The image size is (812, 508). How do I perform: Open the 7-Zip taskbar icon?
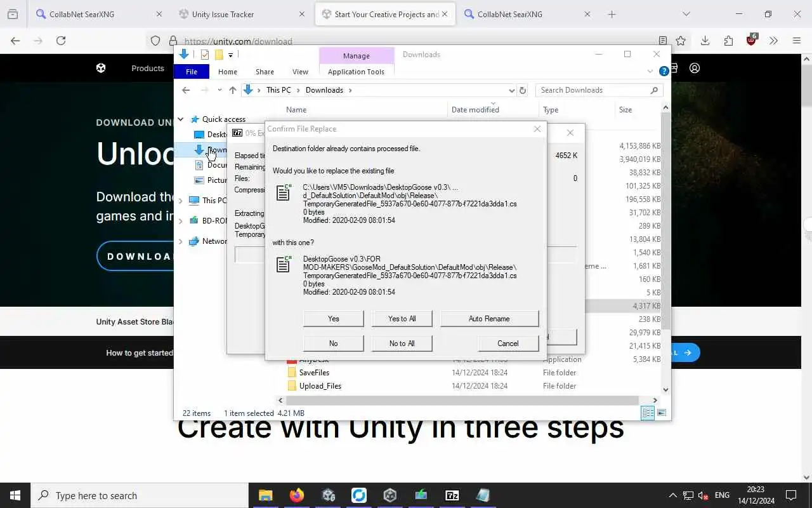point(452,495)
